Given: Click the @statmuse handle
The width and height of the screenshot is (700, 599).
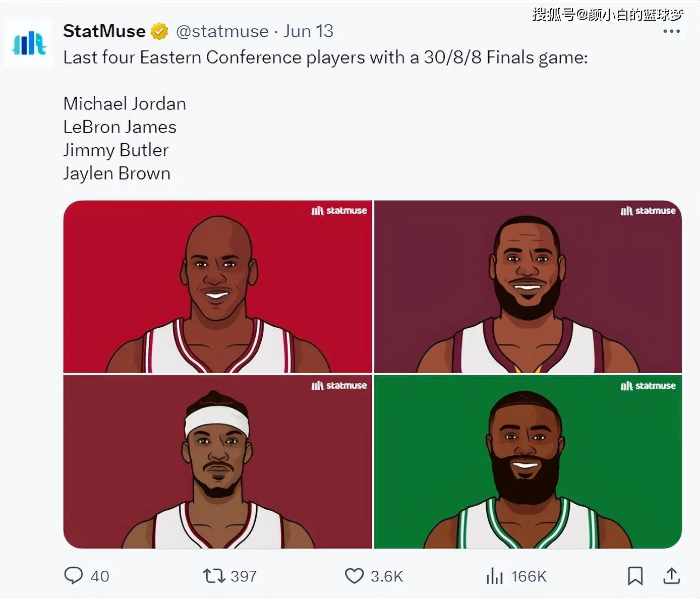Looking at the screenshot, I should coord(222,31).
